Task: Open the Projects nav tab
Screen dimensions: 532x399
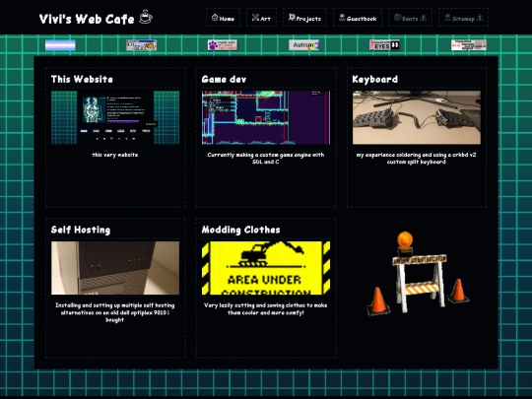Action: pos(304,18)
